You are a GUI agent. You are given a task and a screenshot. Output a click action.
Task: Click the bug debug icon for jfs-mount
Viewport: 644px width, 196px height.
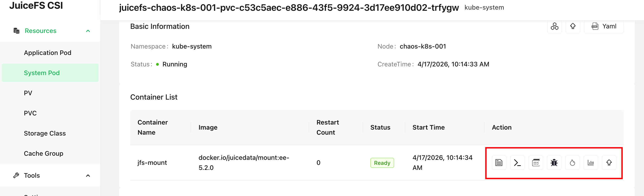(554, 163)
